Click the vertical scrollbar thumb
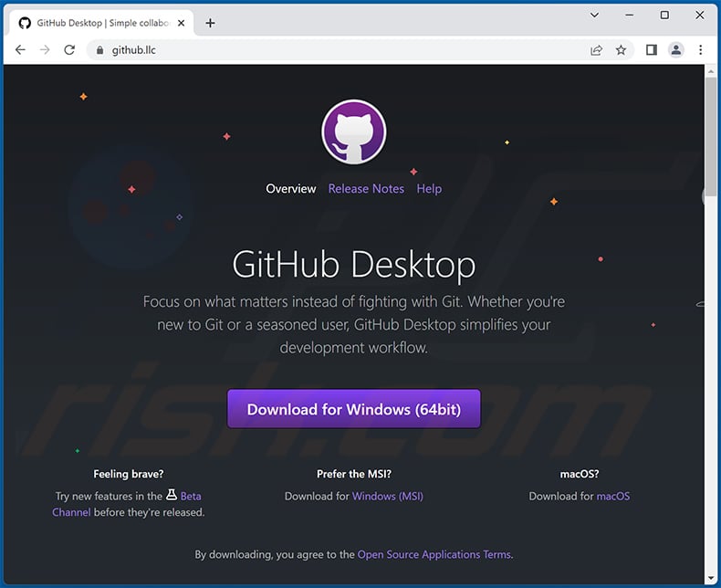The image size is (721, 588). [x=711, y=137]
